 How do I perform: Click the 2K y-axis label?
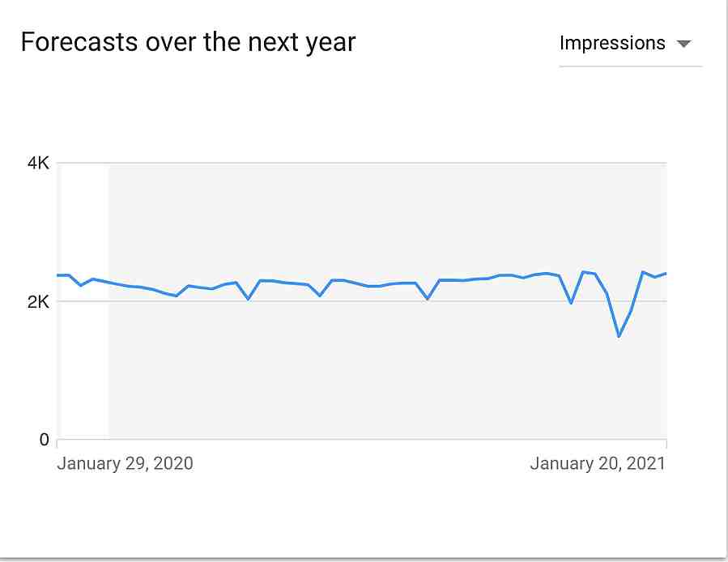point(38,302)
